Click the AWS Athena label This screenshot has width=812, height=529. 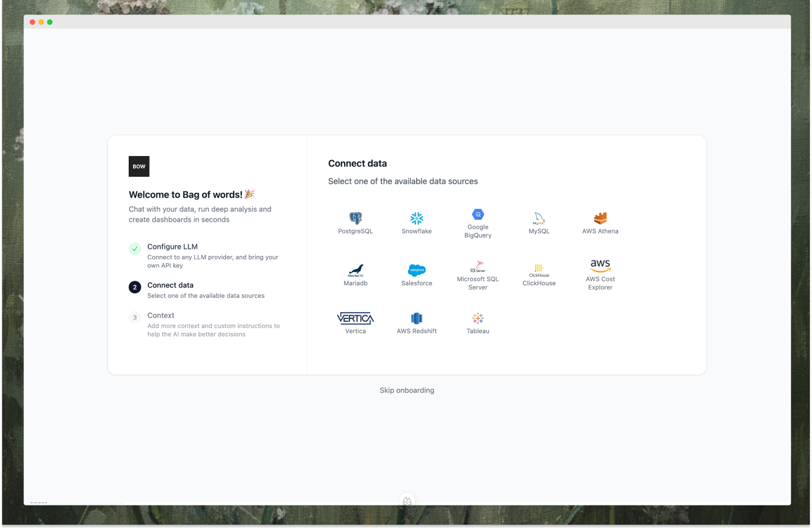pyautogui.click(x=600, y=231)
